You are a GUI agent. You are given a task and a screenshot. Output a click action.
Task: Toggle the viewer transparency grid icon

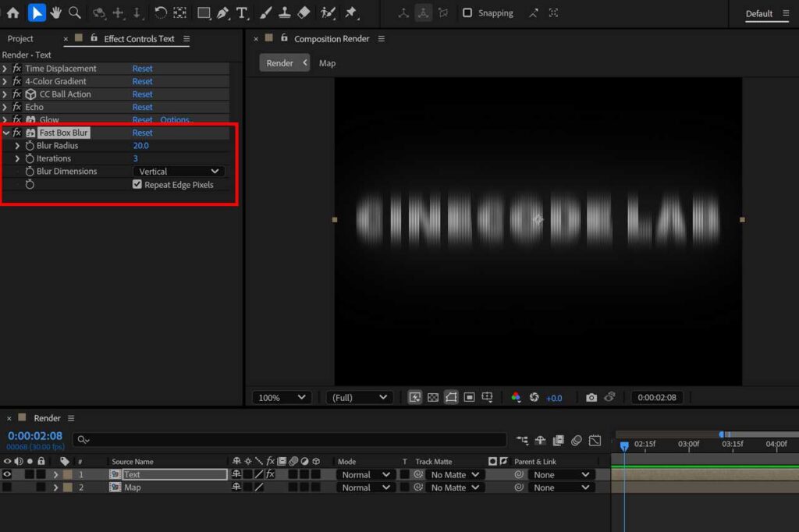(432, 398)
